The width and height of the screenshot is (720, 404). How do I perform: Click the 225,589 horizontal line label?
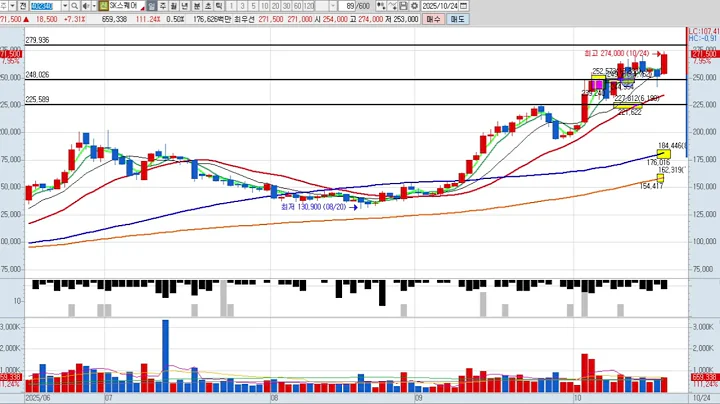click(37, 99)
